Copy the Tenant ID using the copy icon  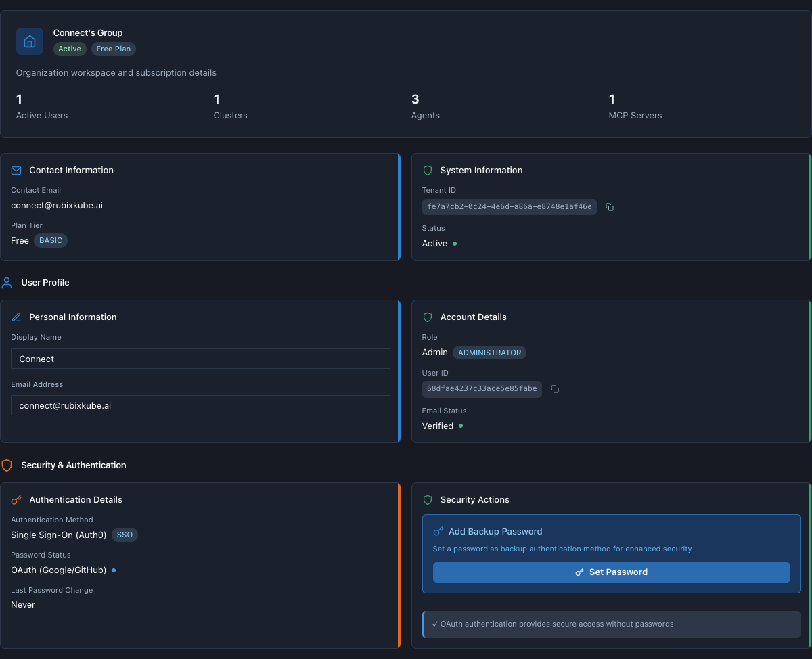tap(609, 207)
